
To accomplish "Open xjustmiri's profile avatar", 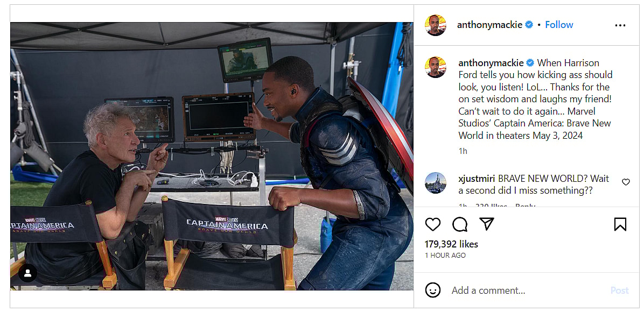I will pyautogui.click(x=436, y=183).
